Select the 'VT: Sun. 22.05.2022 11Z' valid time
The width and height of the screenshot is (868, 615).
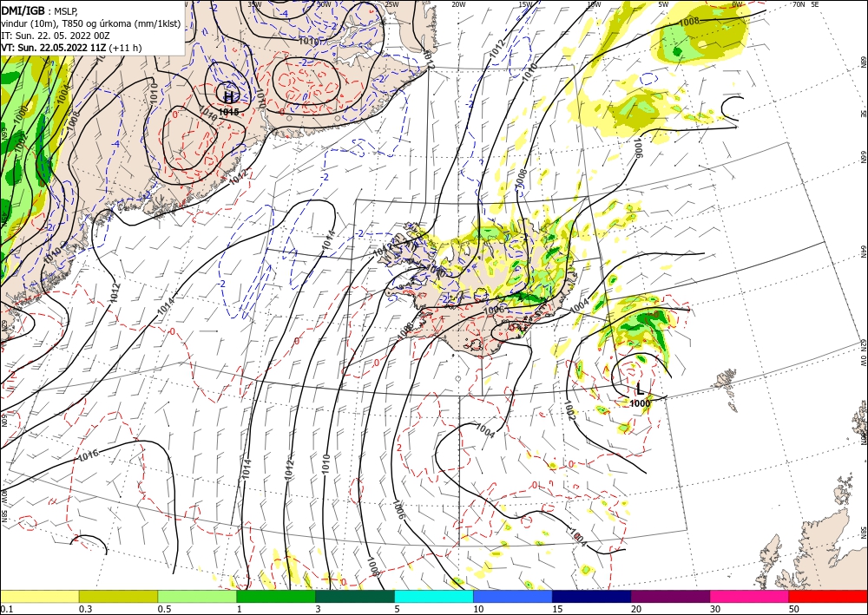54,48
